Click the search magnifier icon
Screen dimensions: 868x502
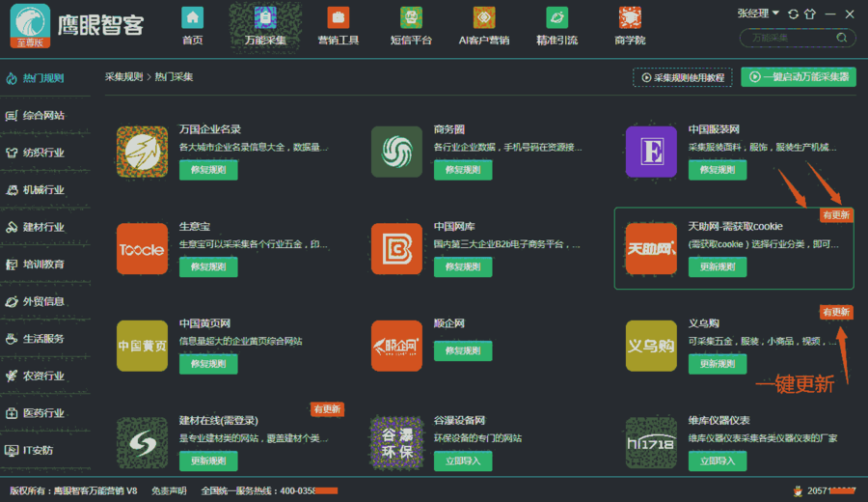click(x=842, y=38)
